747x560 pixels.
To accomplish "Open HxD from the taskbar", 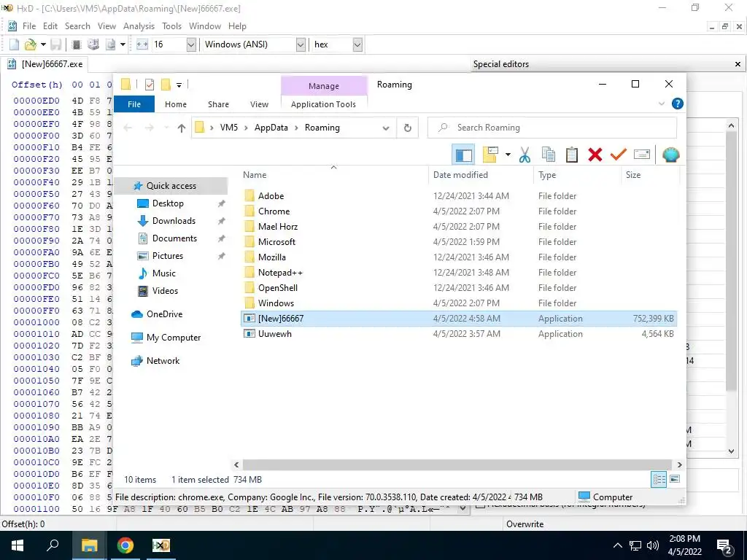I will (161, 545).
